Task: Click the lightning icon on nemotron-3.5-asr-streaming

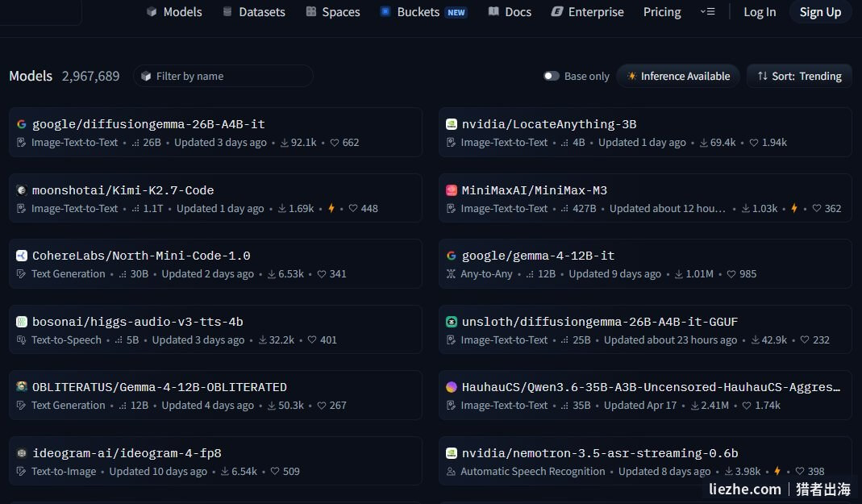Action: pyautogui.click(x=777, y=471)
